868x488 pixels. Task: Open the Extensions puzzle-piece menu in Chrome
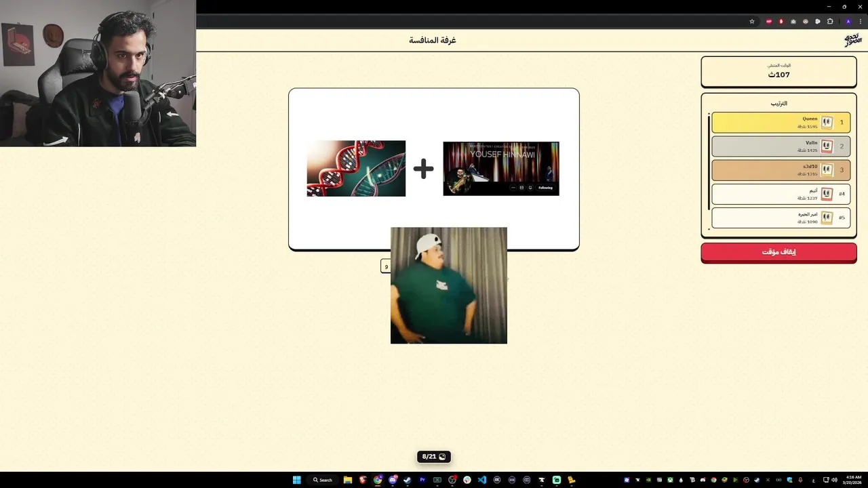pyautogui.click(x=830, y=22)
